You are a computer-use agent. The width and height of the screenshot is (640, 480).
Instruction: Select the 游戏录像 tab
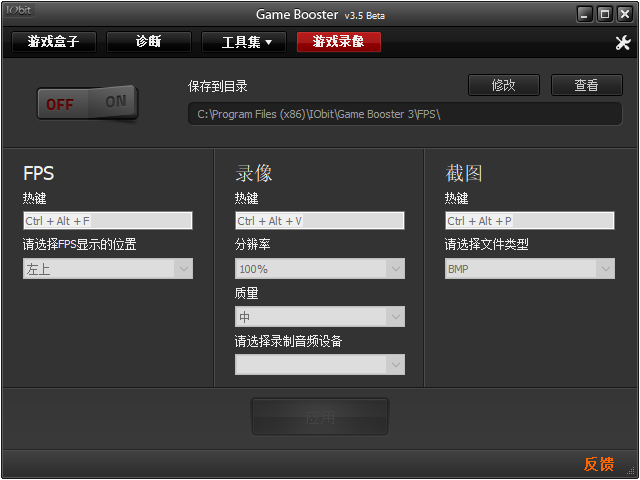tap(338, 42)
